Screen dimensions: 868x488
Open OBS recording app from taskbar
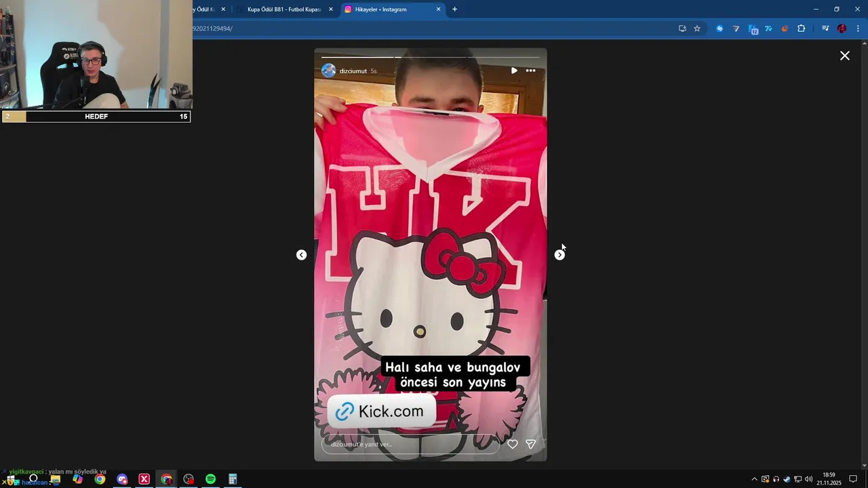[x=189, y=479]
